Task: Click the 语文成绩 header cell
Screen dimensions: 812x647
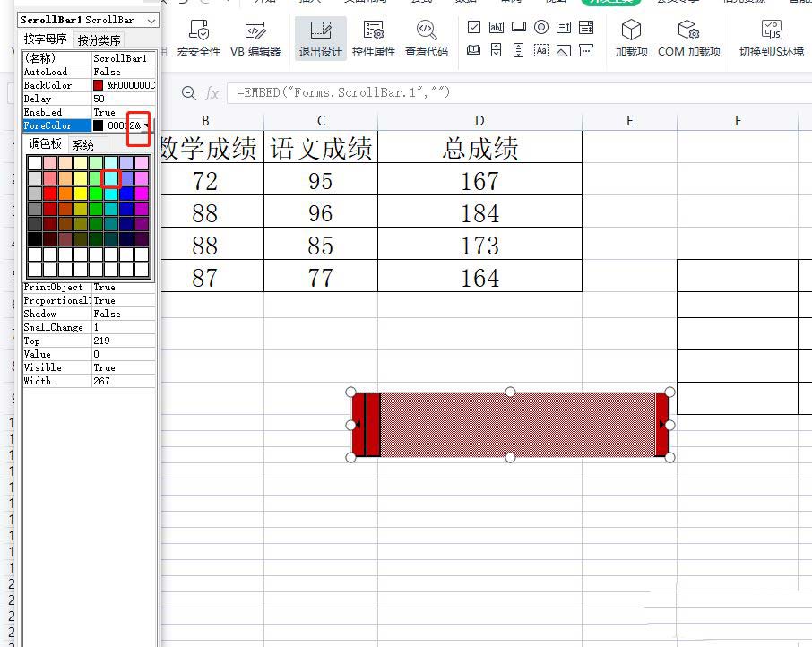Action: [321, 148]
